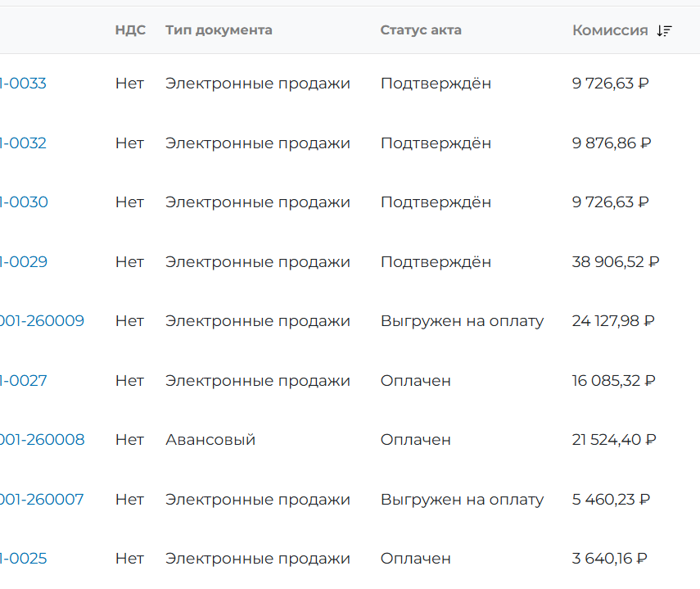
Task: Click the sort icon next to Комиссия
Action: (664, 31)
